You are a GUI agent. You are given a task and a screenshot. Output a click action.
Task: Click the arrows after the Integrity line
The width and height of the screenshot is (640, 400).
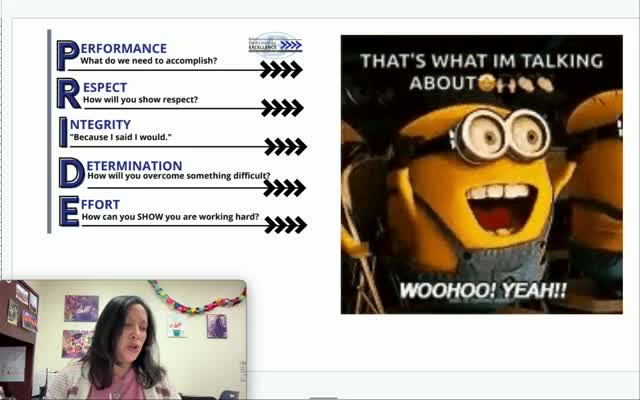pyautogui.click(x=285, y=146)
